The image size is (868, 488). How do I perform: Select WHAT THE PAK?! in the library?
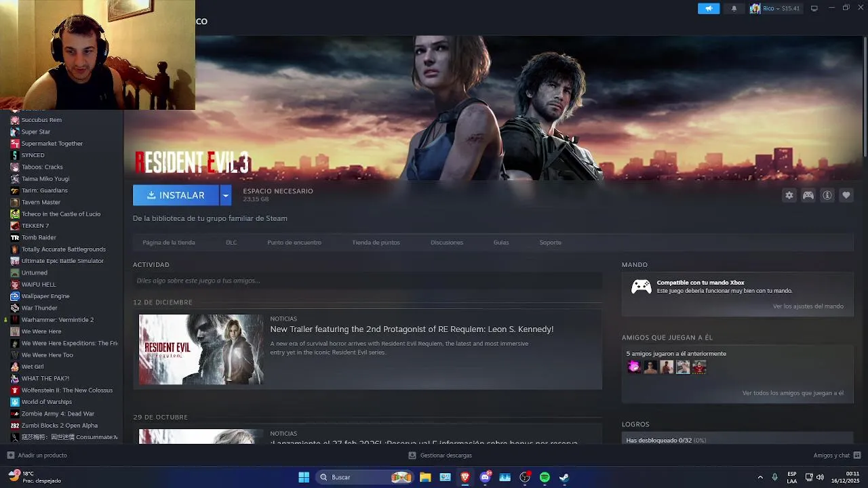45,378
